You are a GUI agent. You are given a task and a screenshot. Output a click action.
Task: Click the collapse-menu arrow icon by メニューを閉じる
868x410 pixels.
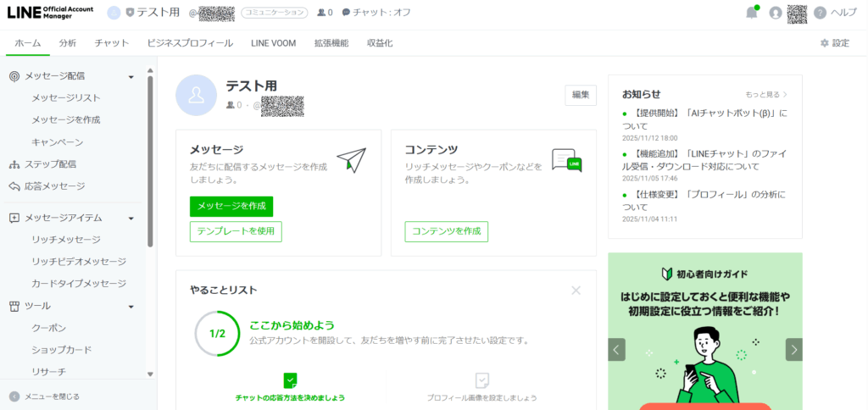click(14, 396)
